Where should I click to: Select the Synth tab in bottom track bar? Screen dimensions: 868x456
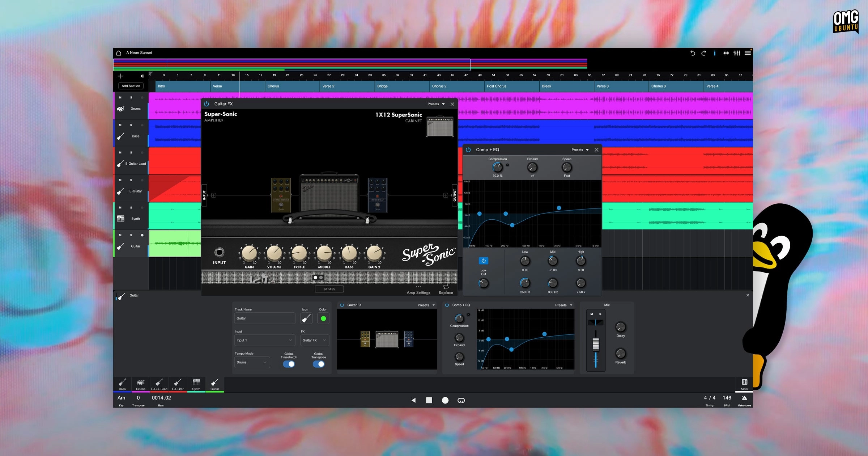[196, 384]
